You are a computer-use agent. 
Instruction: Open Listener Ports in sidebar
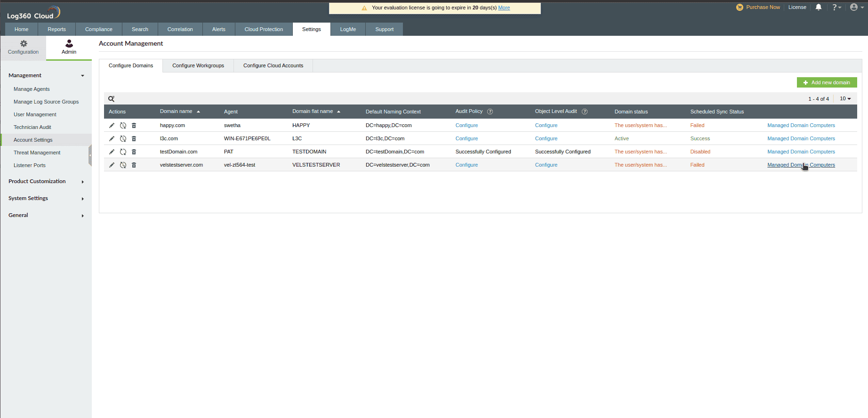click(x=30, y=165)
